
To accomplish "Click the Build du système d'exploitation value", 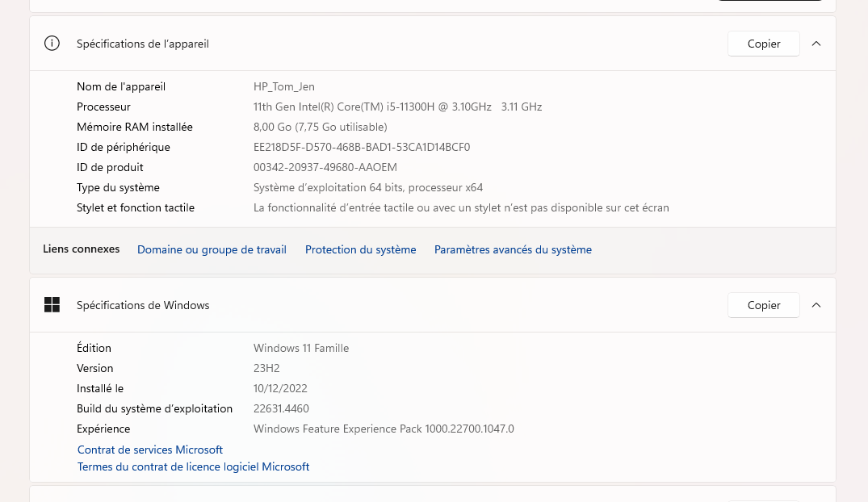I will pyautogui.click(x=281, y=408).
